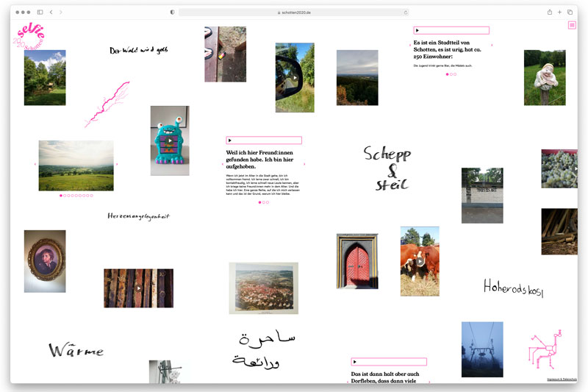Go to next landscape slideshow image

tap(117, 164)
